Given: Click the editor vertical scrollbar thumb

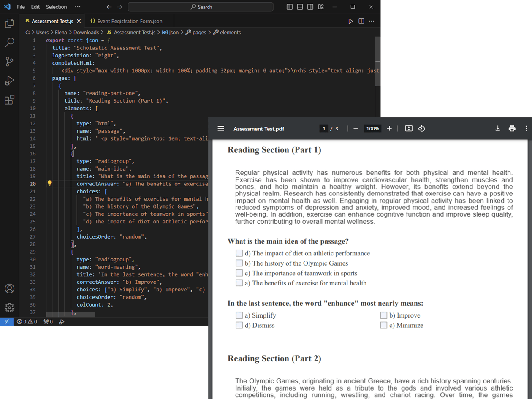Looking at the screenshot, I should (x=378, y=61).
